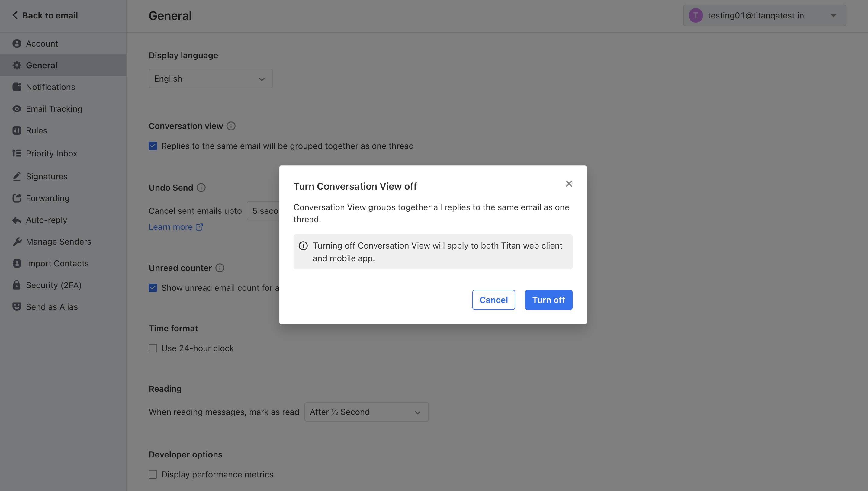Open the Notifications settings section
This screenshot has width=868, height=491.
pos(63,87)
